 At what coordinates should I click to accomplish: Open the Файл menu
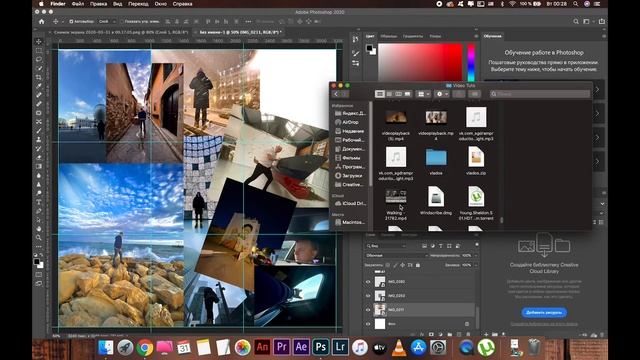78,4
